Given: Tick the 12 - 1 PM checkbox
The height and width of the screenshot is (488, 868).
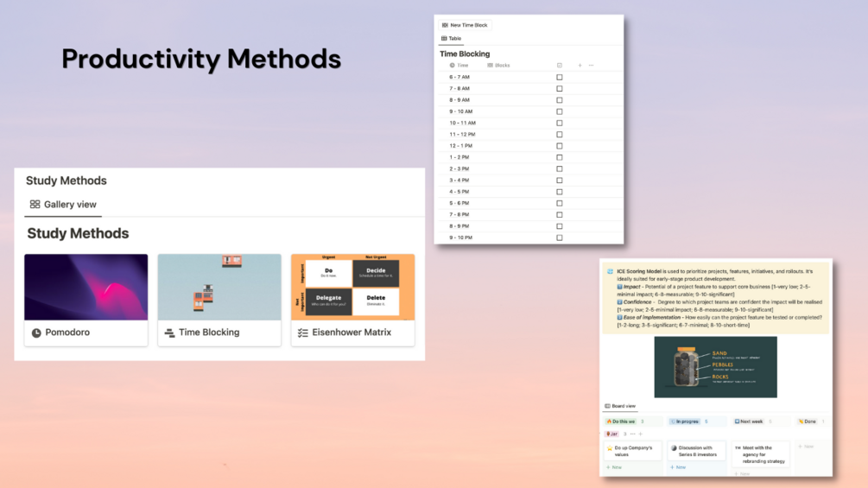Looking at the screenshot, I should coord(560,146).
